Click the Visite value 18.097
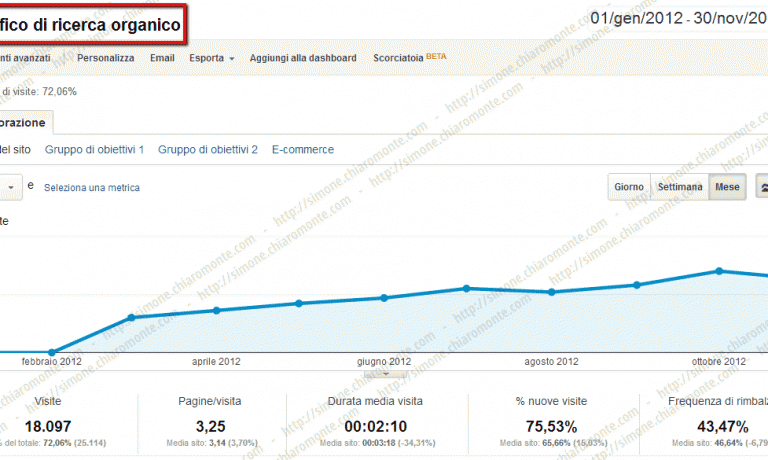768x460 pixels. 48,427
